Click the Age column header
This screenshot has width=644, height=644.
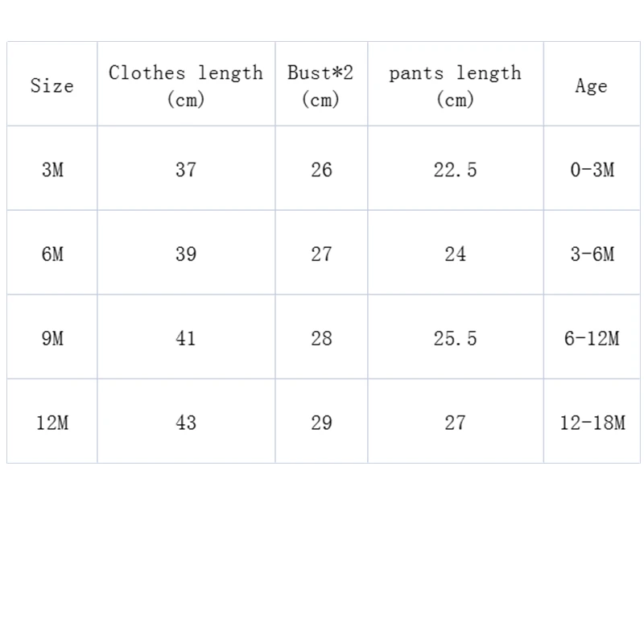(x=592, y=86)
